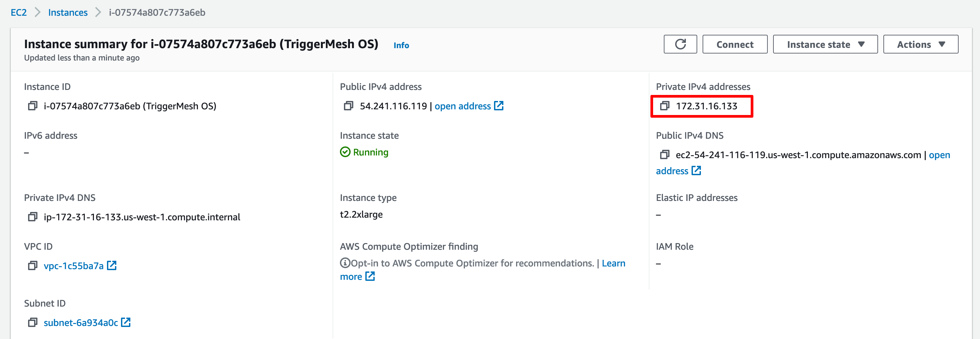Copy the private IPv4 address 172.31.16.133
The image size is (980, 339).
(664, 106)
